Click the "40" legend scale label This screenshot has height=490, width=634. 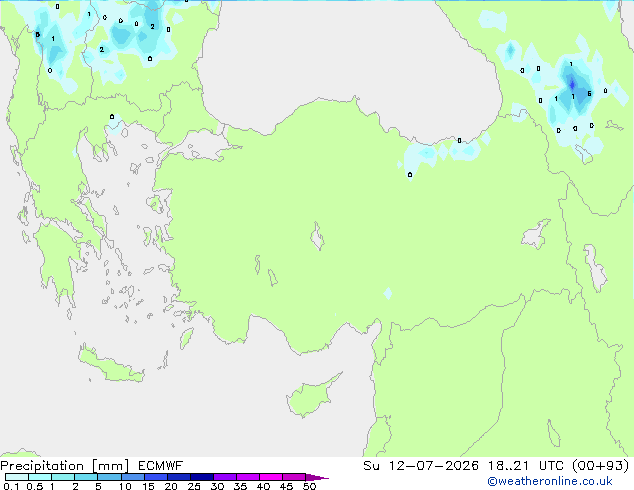pos(263,486)
